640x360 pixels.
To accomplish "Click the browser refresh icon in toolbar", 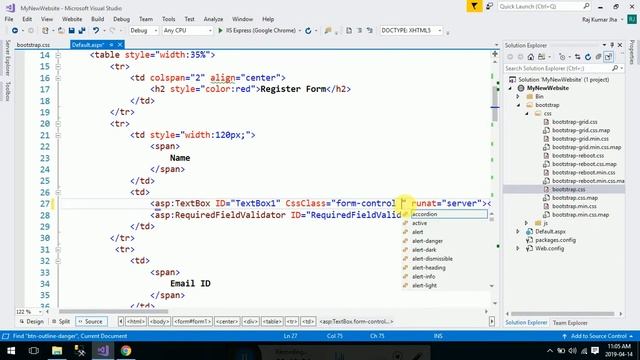I will pos(308,31).
